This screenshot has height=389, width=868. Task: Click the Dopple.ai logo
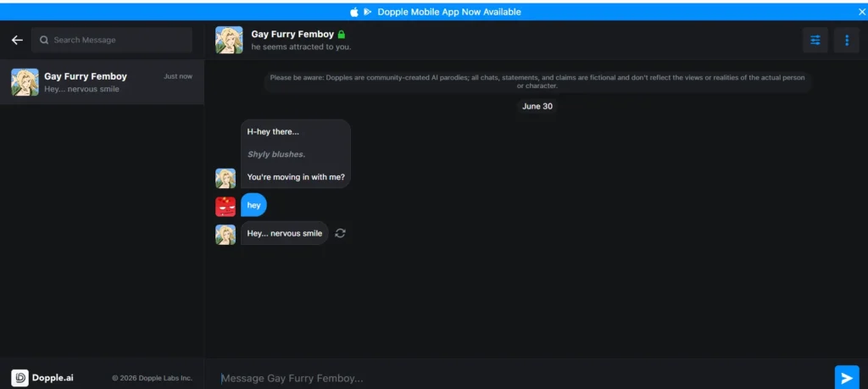(42, 378)
